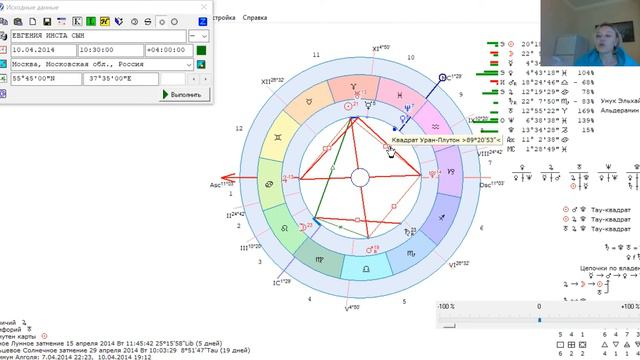Click the new blank document icon
640x360 pixels.
32,22
